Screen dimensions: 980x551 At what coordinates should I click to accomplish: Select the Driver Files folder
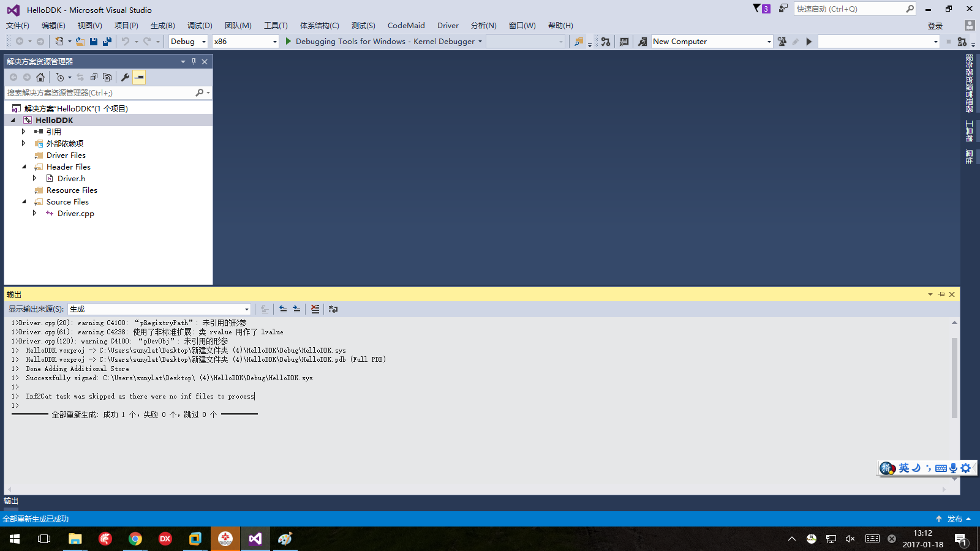[66, 155]
